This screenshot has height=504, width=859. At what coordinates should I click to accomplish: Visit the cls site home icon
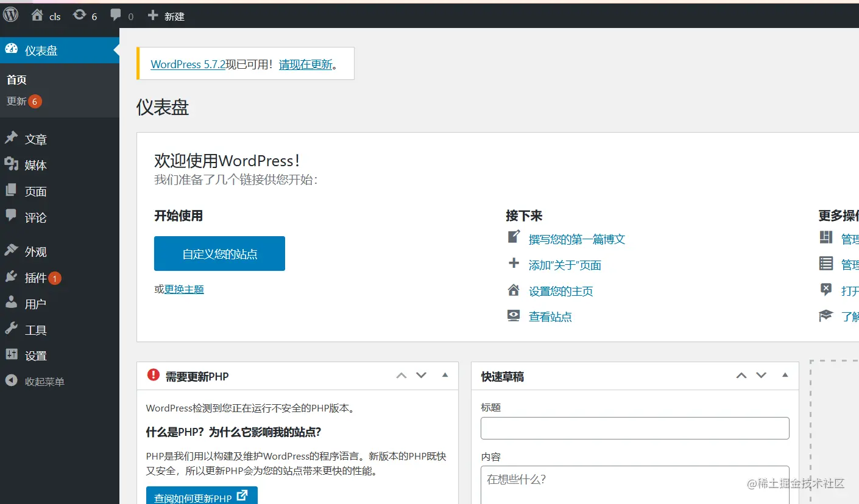click(x=37, y=15)
